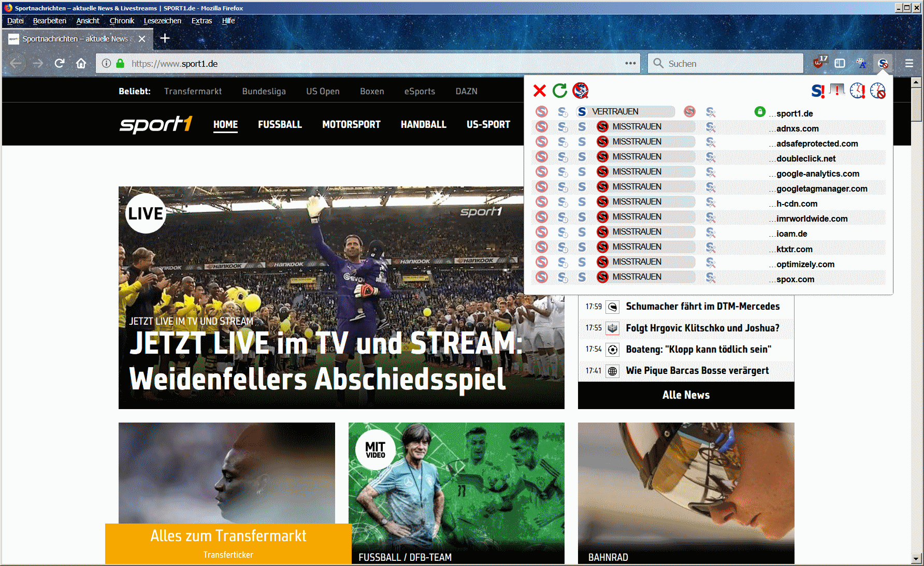The height and width of the screenshot is (566, 924).
Task: Open the Bearbeiten menu
Action: click(x=50, y=21)
